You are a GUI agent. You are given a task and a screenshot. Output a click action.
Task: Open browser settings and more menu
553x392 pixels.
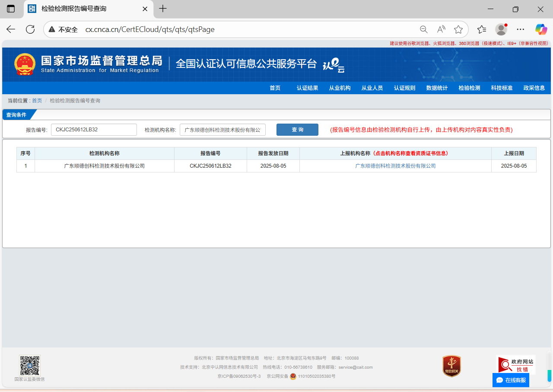point(521,29)
